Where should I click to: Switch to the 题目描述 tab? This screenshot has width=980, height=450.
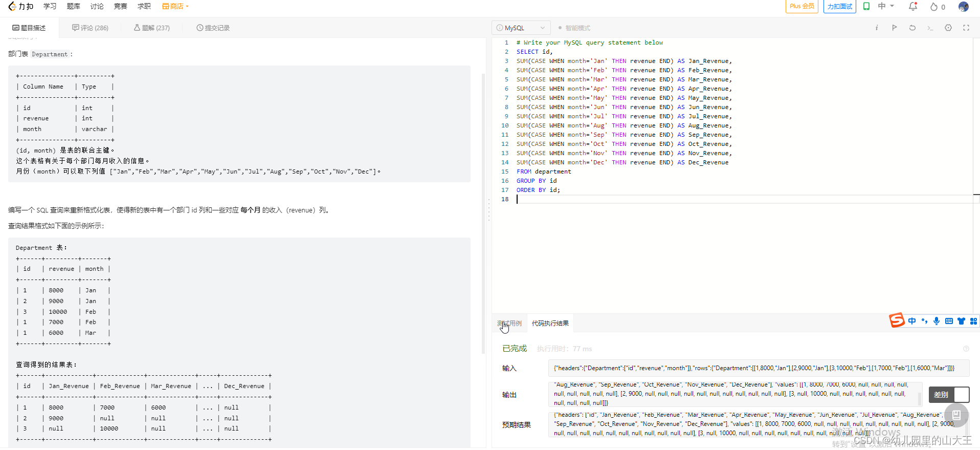(29, 28)
